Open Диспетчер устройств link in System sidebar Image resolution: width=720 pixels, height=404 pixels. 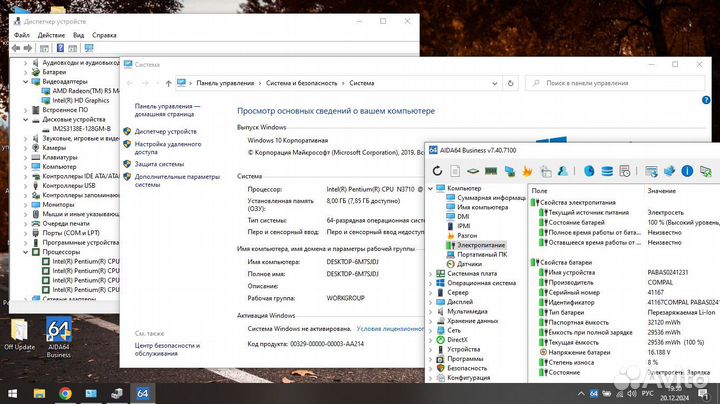click(x=165, y=131)
